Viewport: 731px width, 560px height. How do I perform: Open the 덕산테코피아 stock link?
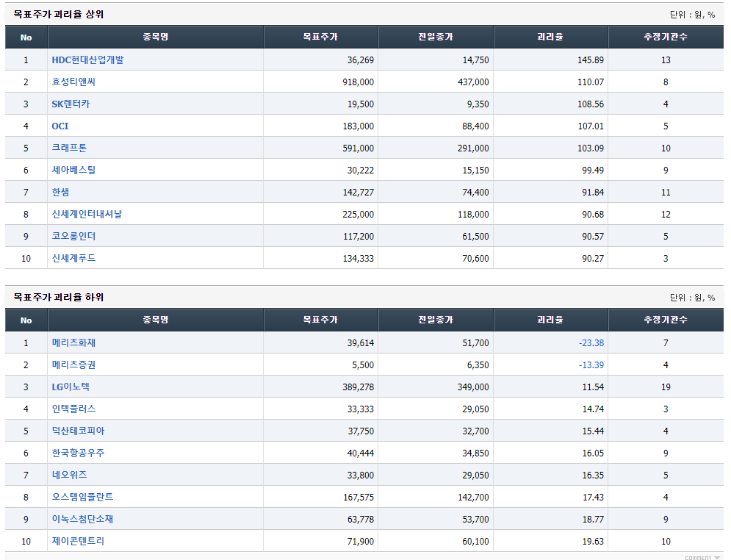[78, 431]
